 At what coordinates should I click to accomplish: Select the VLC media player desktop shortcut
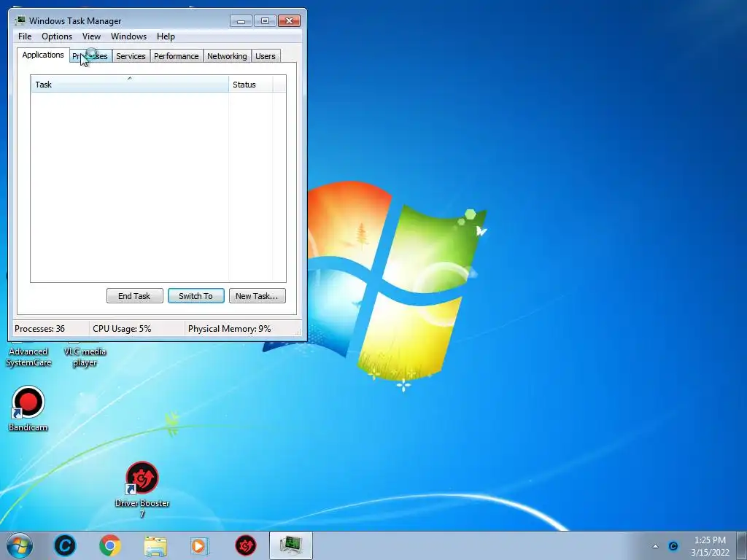85,355
